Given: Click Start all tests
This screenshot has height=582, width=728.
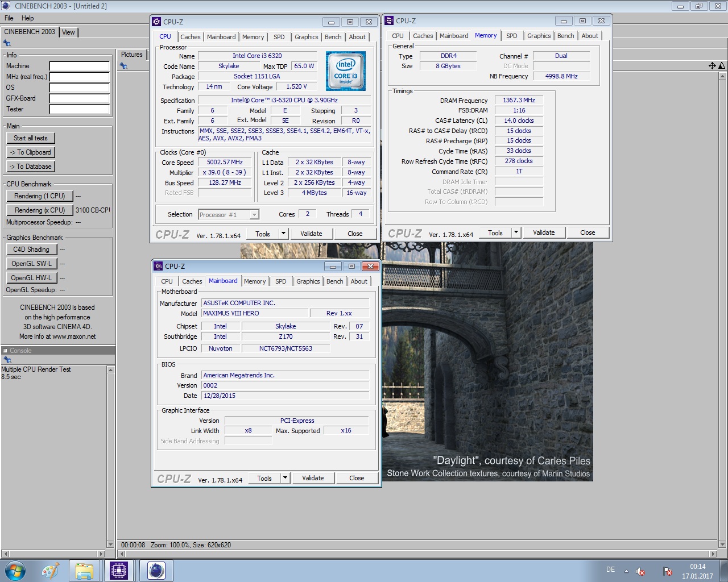Looking at the screenshot, I should coord(31,138).
